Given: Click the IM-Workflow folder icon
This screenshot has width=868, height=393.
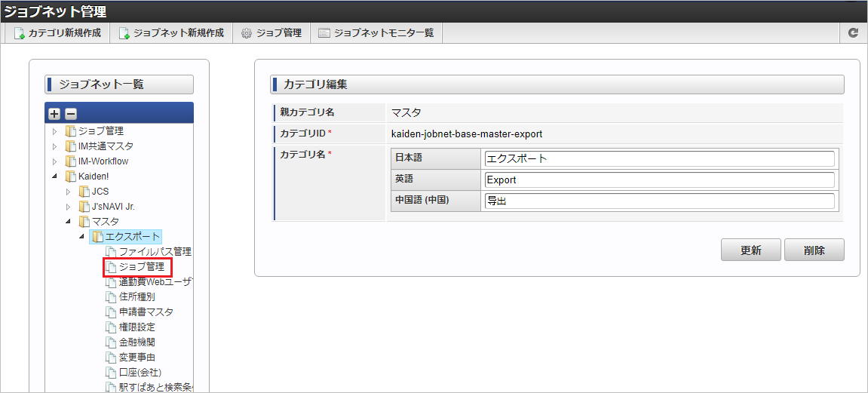Looking at the screenshot, I should pyautogui.click(x=69, y=161).
